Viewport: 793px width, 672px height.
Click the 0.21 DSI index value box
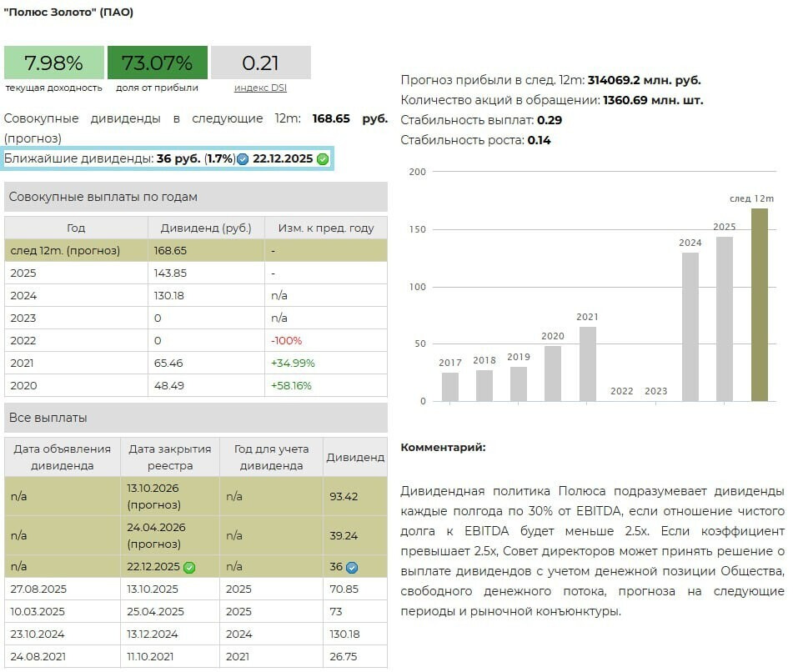(260, 63)
